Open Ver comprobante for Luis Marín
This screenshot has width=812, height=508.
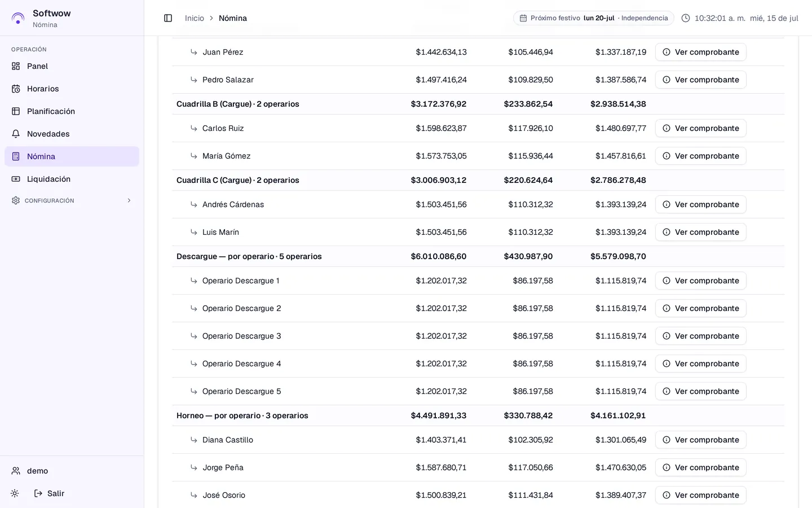pyautogui.click(x=701, y=232)
